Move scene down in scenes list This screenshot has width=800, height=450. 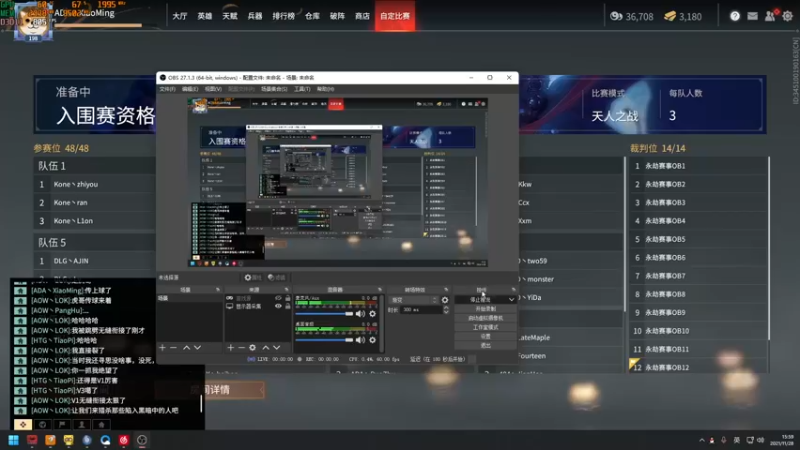(x=197, y=347)
